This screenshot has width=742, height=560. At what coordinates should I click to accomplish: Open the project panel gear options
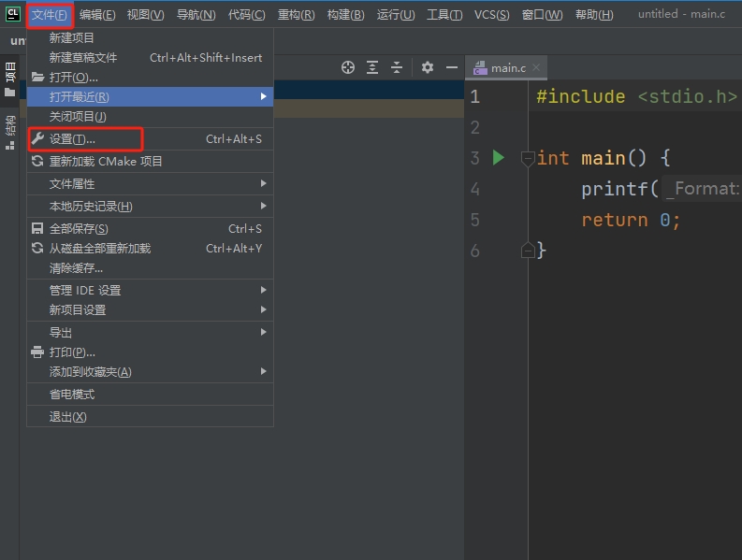tap(428, 67)
